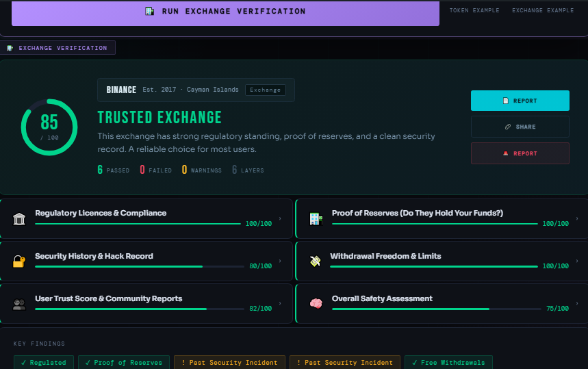Click the 0 WARNINGS counter
The width and height of the screenshot is (588, 373).
[201, 170]
